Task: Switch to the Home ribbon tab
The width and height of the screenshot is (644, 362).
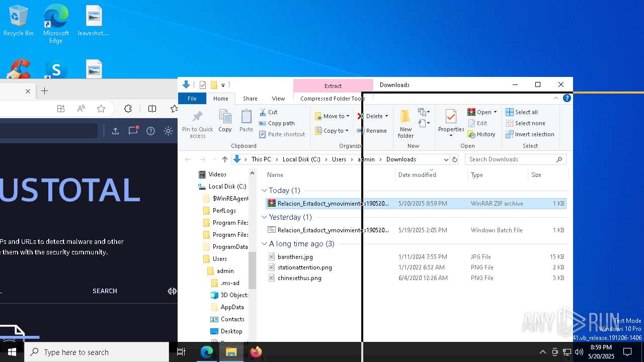Action: pos(220,99)
